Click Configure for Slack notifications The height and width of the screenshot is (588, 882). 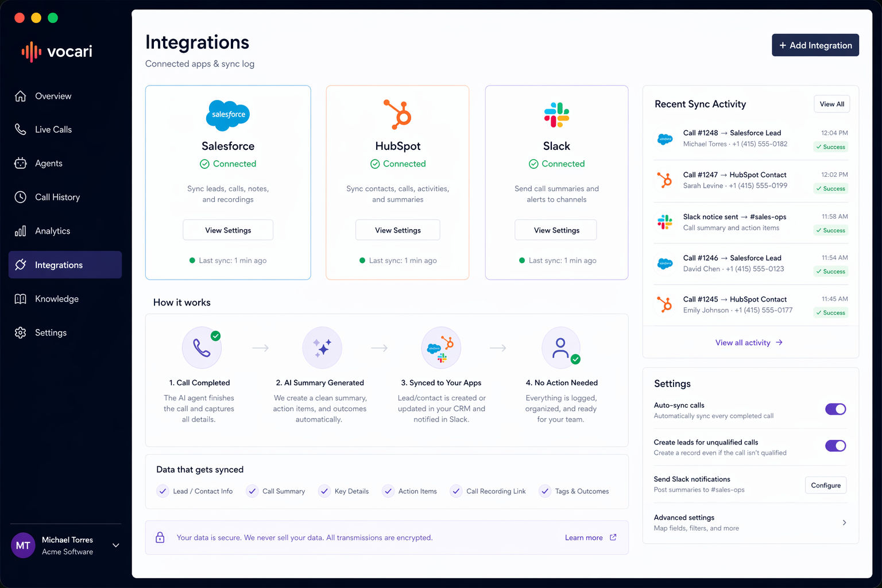[x=826, y=485]
